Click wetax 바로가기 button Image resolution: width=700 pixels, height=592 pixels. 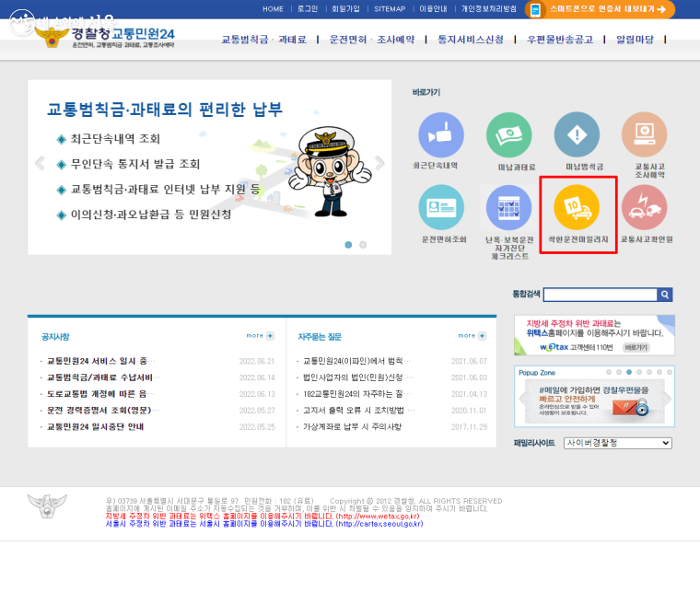(x=636, y=347)
